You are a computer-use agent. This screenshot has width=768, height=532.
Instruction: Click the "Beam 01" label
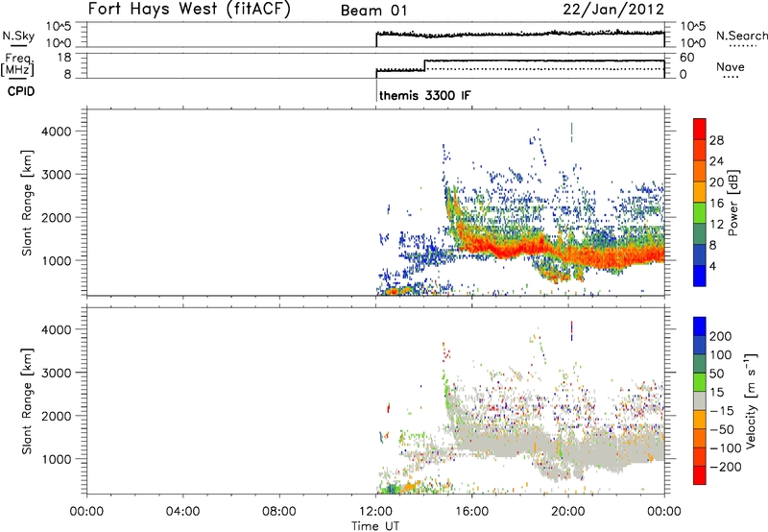[x=373, y=11]
